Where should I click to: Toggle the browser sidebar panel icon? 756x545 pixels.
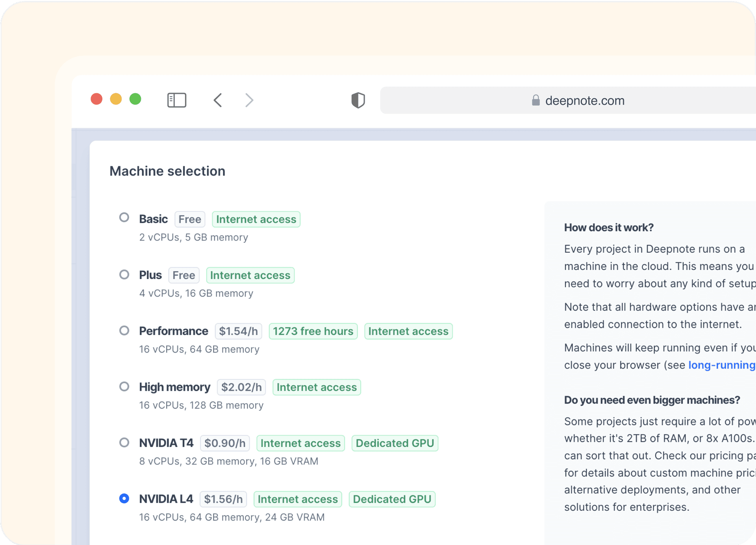pyautogui.click(x=176, y=100)
